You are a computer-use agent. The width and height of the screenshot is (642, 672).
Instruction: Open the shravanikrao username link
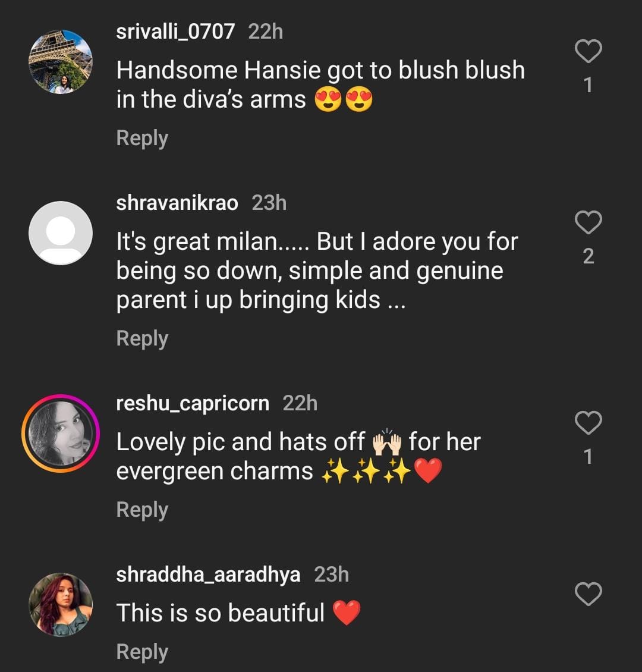click(x=177, y=203)
